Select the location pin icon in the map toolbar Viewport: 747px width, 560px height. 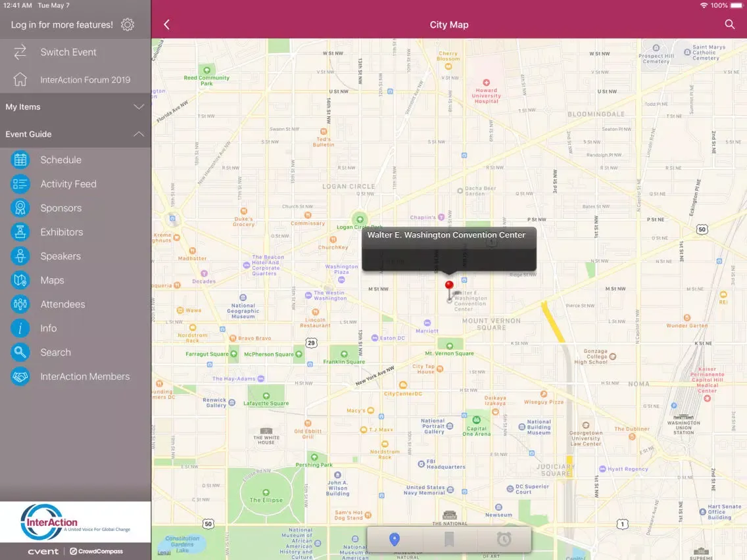coord(394,539)
